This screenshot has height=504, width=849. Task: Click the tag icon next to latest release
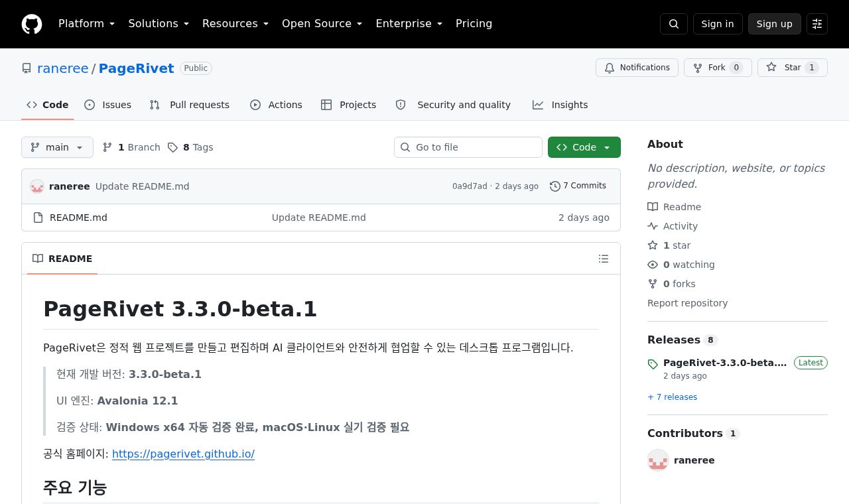click(653, 364)
